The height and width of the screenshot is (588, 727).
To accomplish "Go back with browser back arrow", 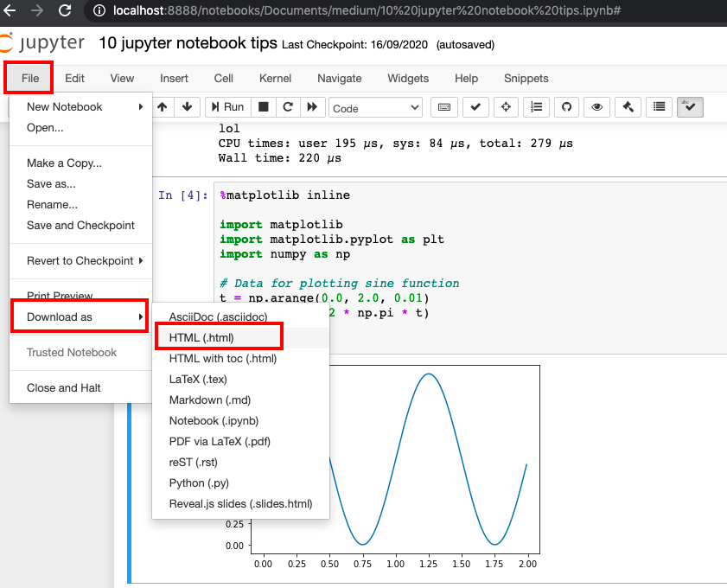I will pos(10,10).
